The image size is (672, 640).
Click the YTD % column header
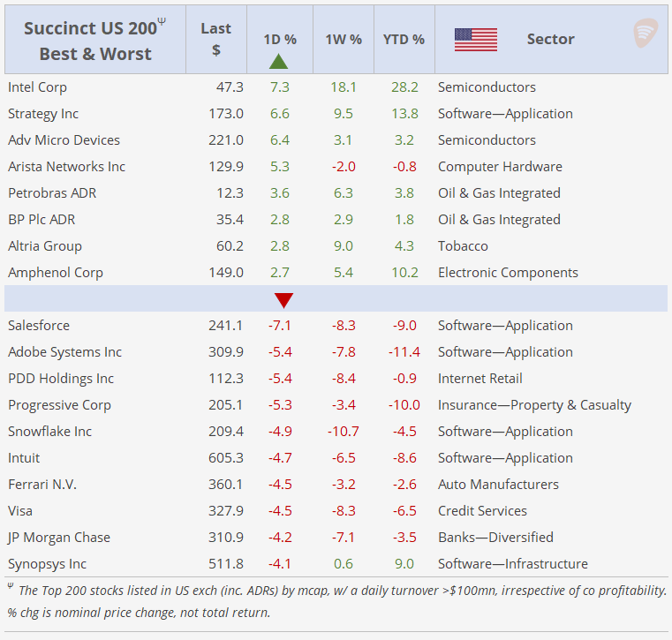(x=404, y=40)
